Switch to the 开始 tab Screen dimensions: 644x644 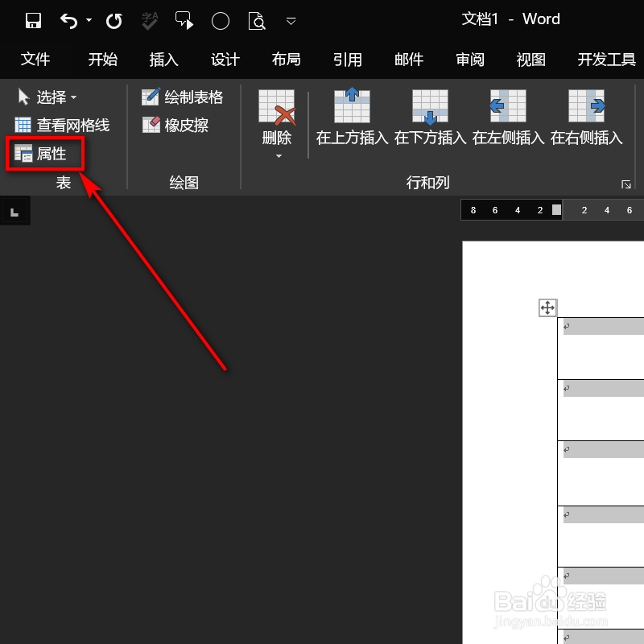click(103, 60)
